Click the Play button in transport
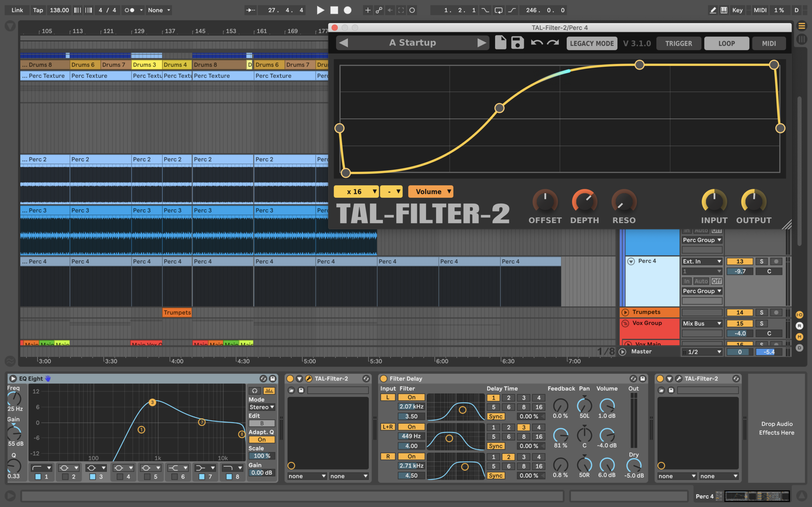This screenshot has height=507, width=812. [320, 10]
